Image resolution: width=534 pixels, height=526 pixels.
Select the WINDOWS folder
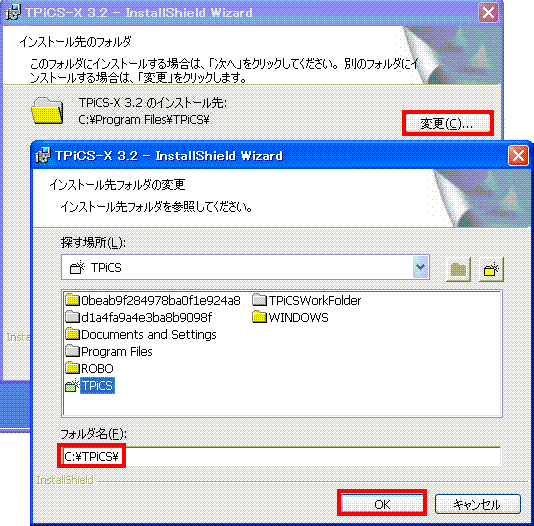pos(290,318)
